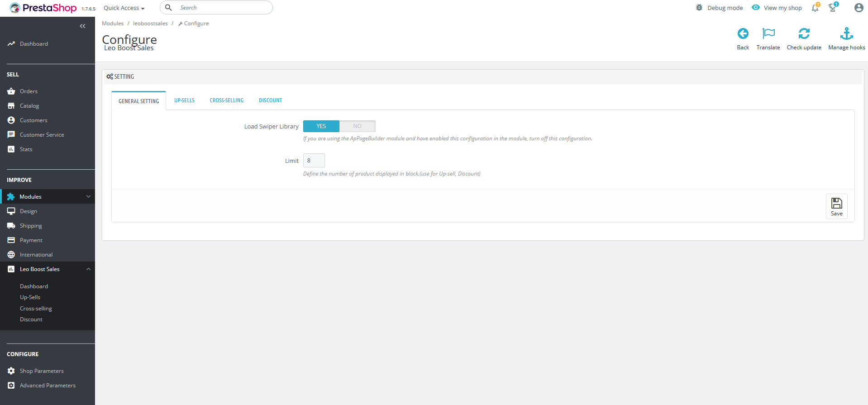Open the Cross-selling submenu item

pos(36,309)
